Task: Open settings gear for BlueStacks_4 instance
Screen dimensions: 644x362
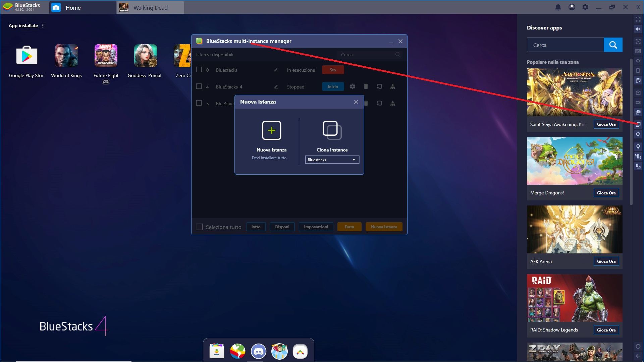Action: pos(352,86)
